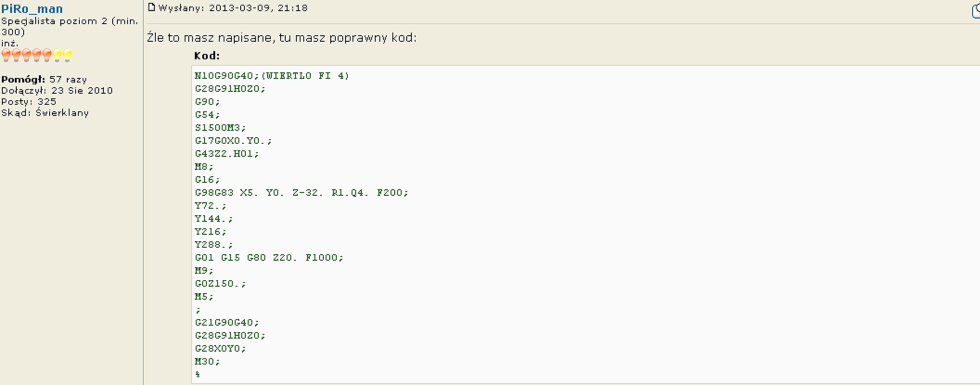Screen dimensions: 980x385
Task: Click the Posty: 325 post count
Action: tap(29, 102)
